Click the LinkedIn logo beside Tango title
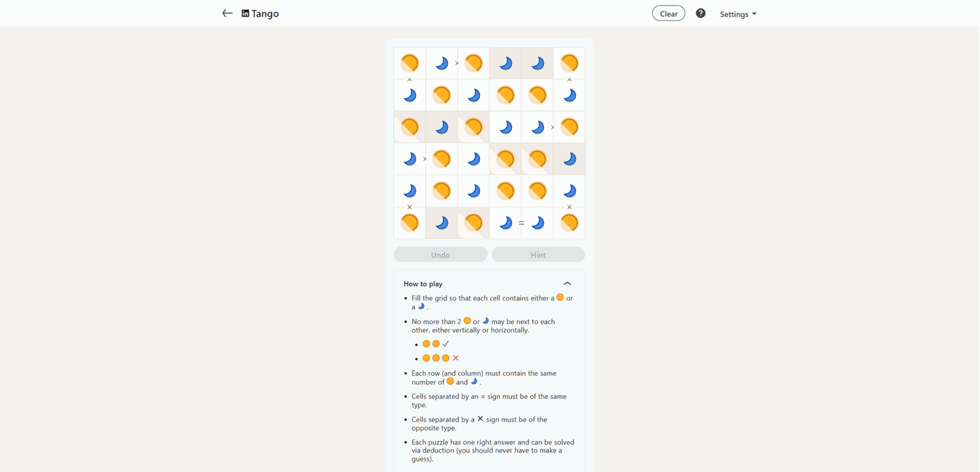Viewport: 980px width, 472px height. [x=245, y=13]
